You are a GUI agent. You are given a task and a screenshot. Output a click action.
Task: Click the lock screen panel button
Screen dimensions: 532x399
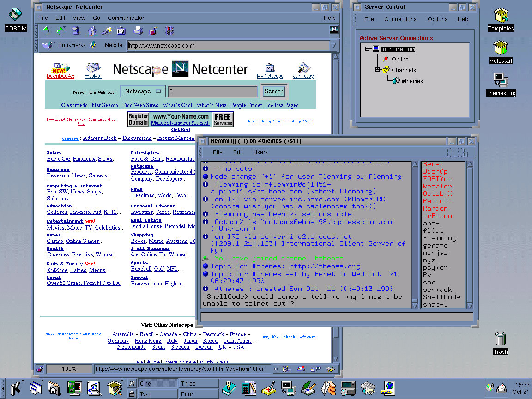(x=132, y=393)
